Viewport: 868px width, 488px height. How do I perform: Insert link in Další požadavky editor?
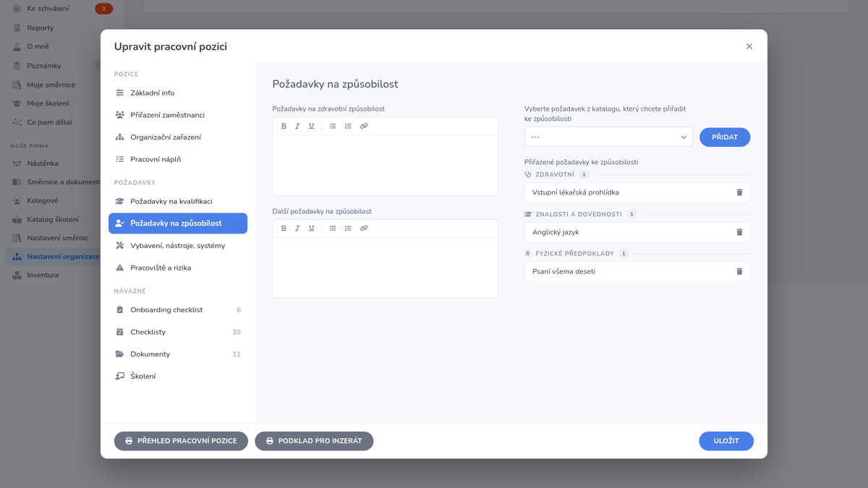pyautogui.click(x=364, y=228)
